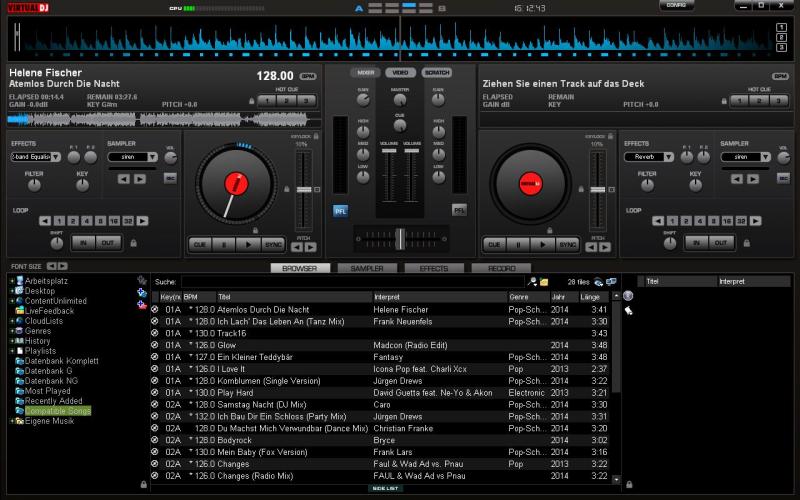Click left deck CUE button
Screen dimensions: 800x500
point(199,244)
